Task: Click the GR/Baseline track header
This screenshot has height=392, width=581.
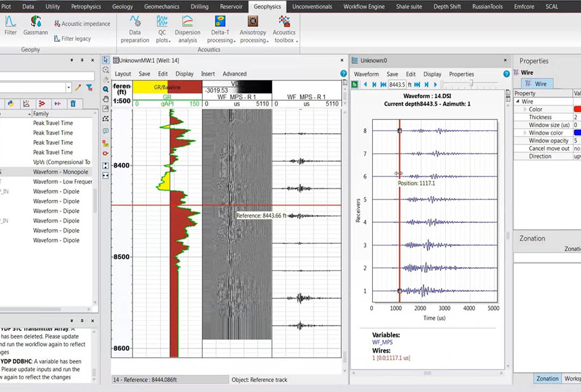Action: pos(167,87)
